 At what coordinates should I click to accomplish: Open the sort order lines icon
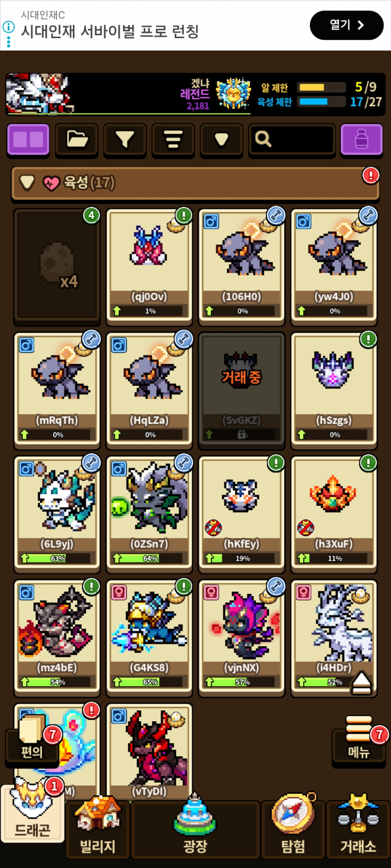point(173,140)
